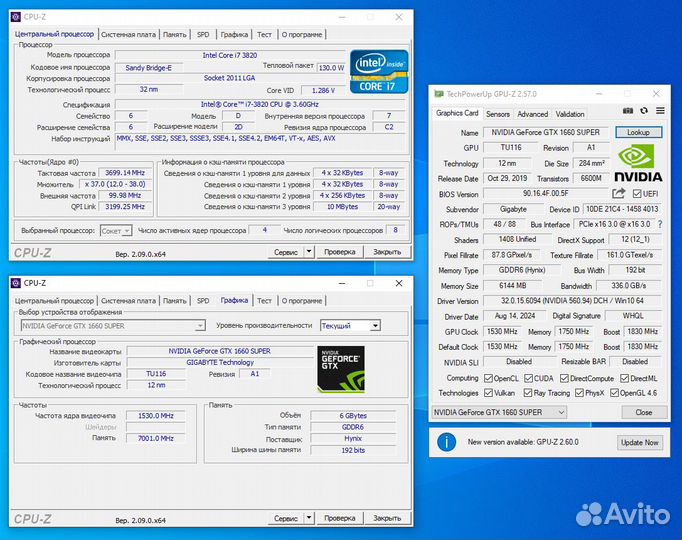Screen dimensions: 682x540
Task: Click the Close button in GPU-Z
Action: [x=644, y=412]
